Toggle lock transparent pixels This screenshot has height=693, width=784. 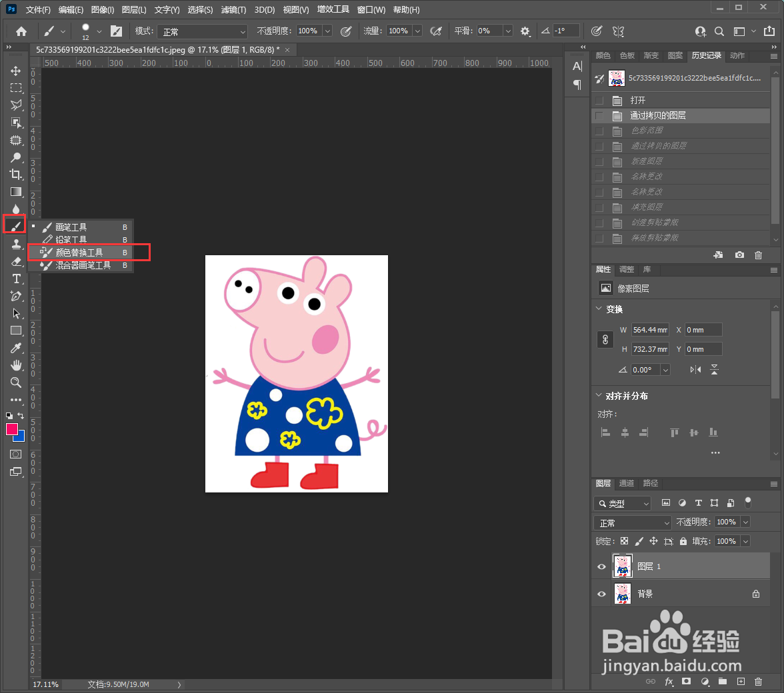click(624, 541)
